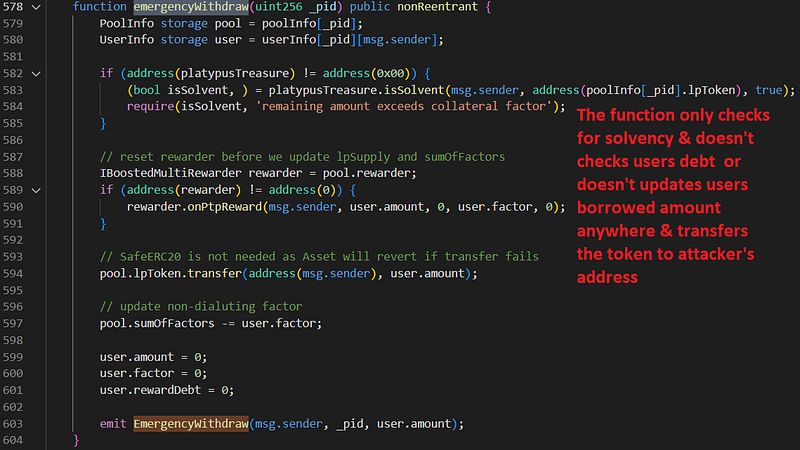800x450 pixels.
Task: Click the UserInfo type on line 580
Action: pos(126,40)
